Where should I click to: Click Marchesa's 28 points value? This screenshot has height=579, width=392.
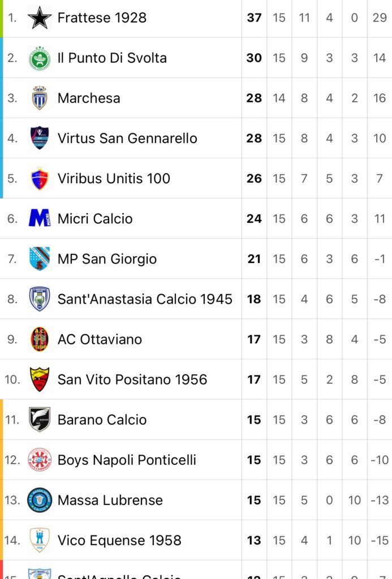tap(254, 98)
